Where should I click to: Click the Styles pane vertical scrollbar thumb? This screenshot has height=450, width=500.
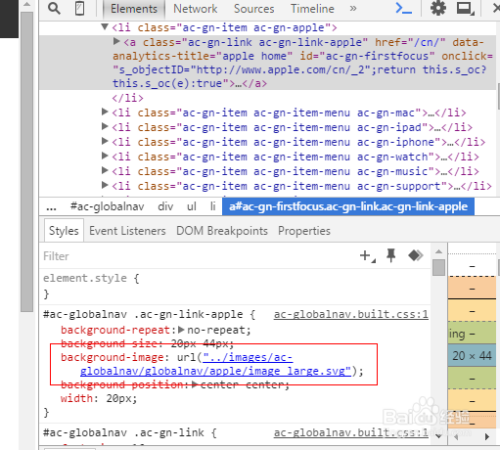439,267
